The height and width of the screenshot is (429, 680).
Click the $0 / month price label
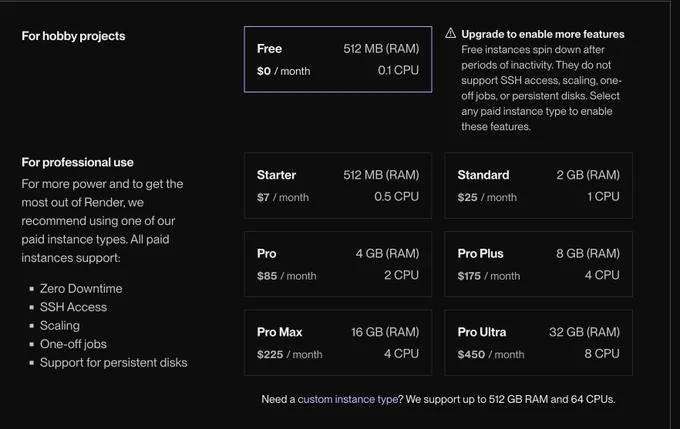[284, 71]
